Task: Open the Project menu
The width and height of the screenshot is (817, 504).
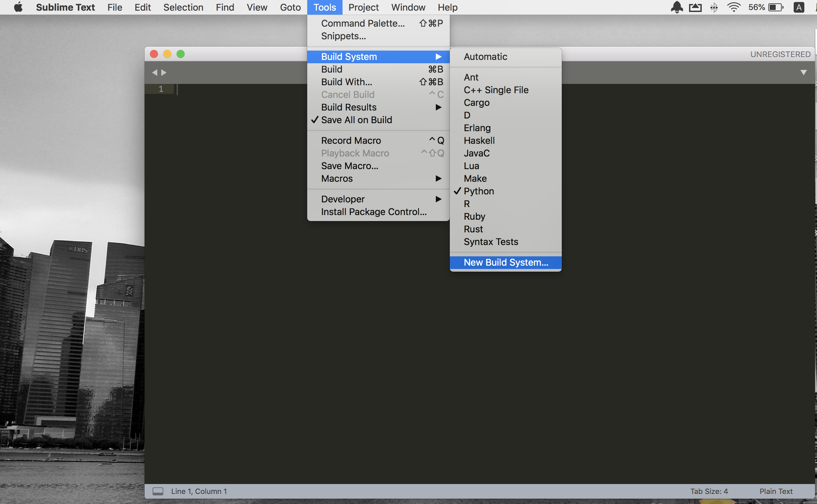Action: pos(363,7)
